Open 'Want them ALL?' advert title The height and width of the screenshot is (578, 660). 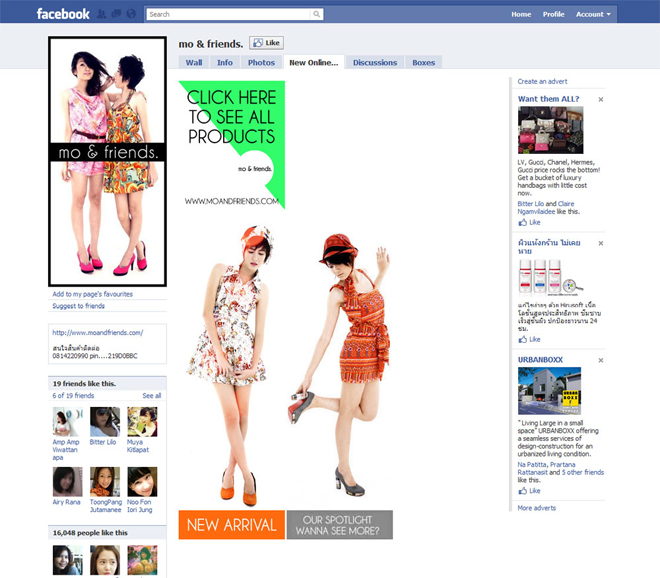coord(548,99)
